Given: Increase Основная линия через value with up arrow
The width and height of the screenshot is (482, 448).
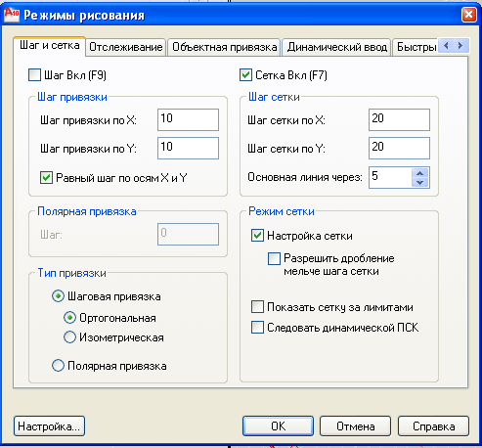Looking at the screenshot, I should click(420, 173).
